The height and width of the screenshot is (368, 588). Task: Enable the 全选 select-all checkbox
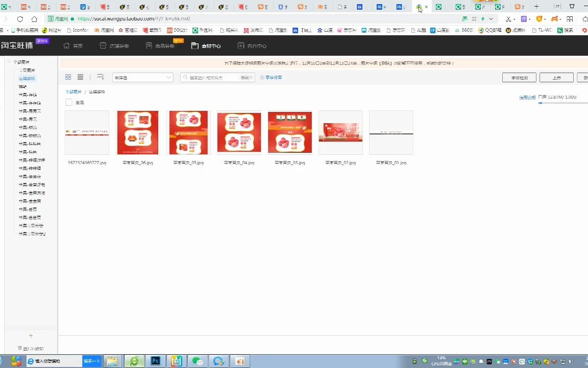click(x=69, y=102)
